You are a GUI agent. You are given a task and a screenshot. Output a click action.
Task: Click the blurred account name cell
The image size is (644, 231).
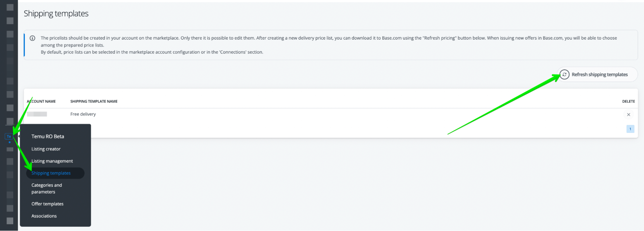(x=37, y=114)
